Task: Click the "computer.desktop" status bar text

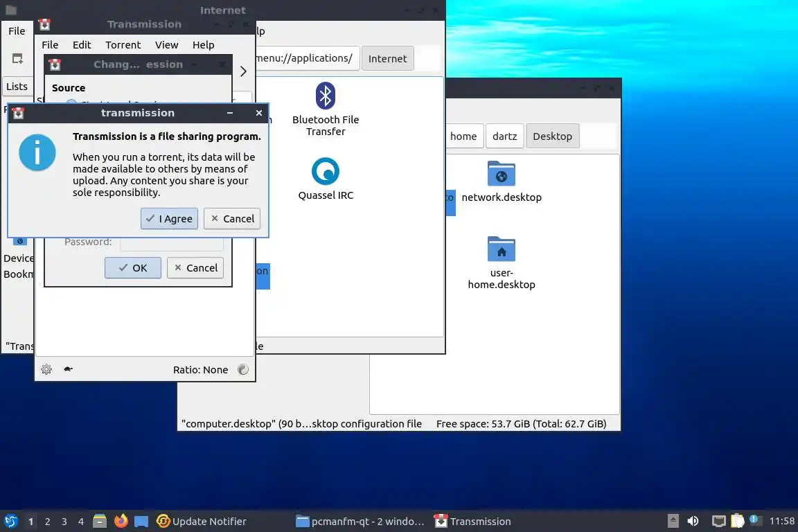Action: click(x=301, y=423)
